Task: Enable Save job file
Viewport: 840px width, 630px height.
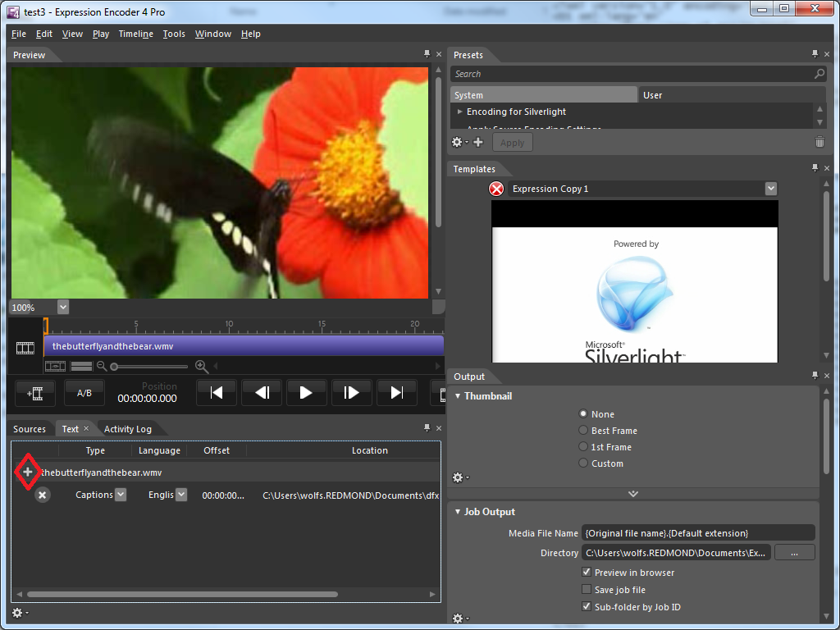Action: pyautogui.click(x=587, y=589)
